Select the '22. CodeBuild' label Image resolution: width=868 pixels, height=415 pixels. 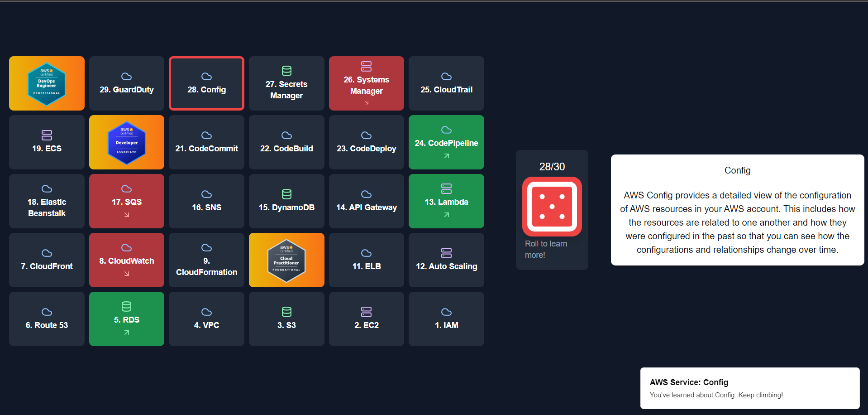click(x=286, y=149)
